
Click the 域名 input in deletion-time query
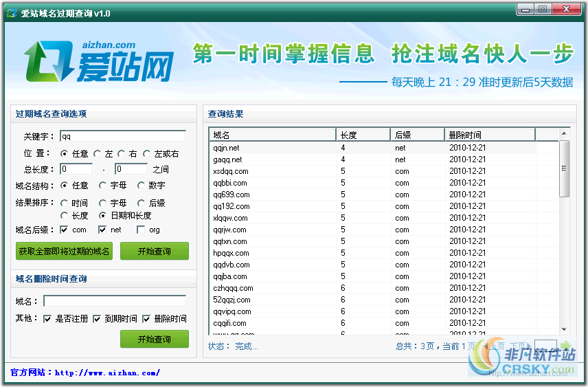coord(115,301)
